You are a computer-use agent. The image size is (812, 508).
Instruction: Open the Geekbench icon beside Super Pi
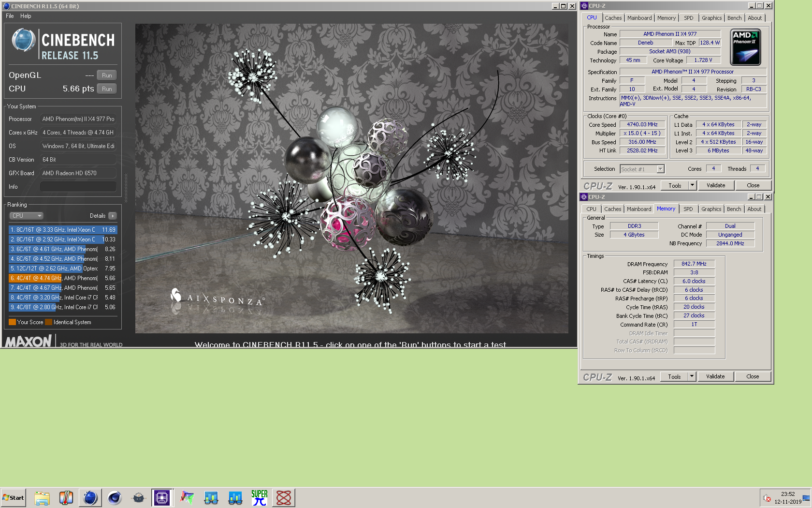pos(235,497)
